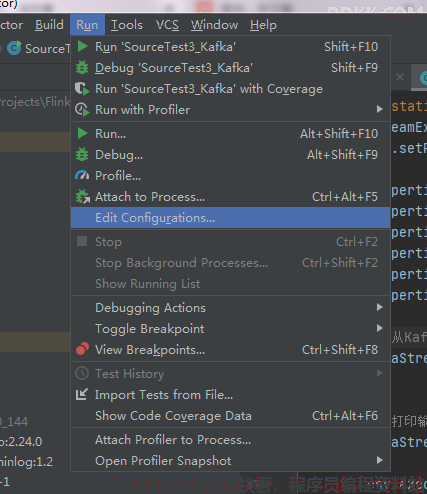Screen dimensions: 427x494
Task: Click the Attach to Process bug icon
Action: click(x=83, y=197)
